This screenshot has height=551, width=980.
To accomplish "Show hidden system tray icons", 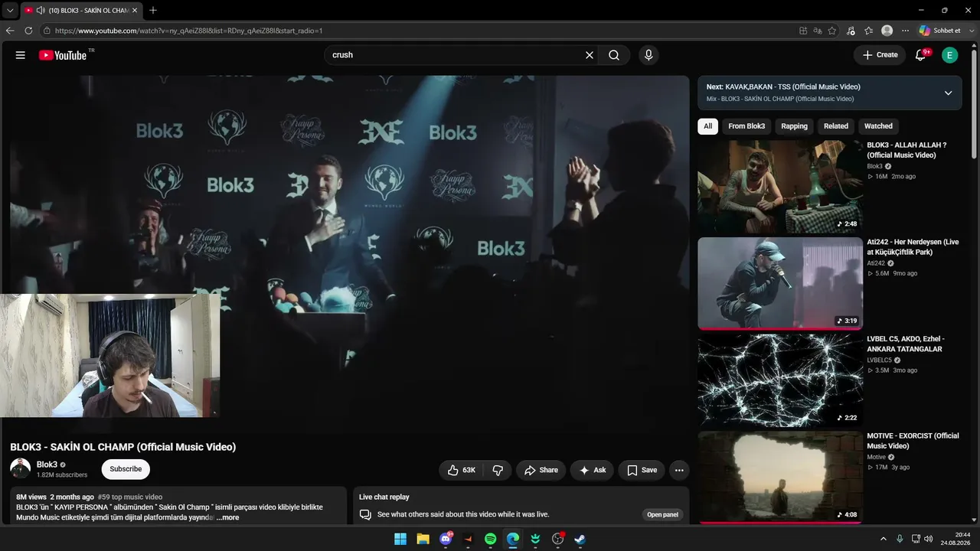I will [883, 539].
